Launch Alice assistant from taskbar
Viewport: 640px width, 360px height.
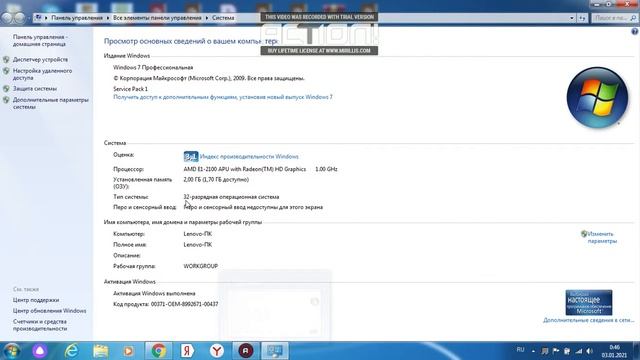(40, 351)
